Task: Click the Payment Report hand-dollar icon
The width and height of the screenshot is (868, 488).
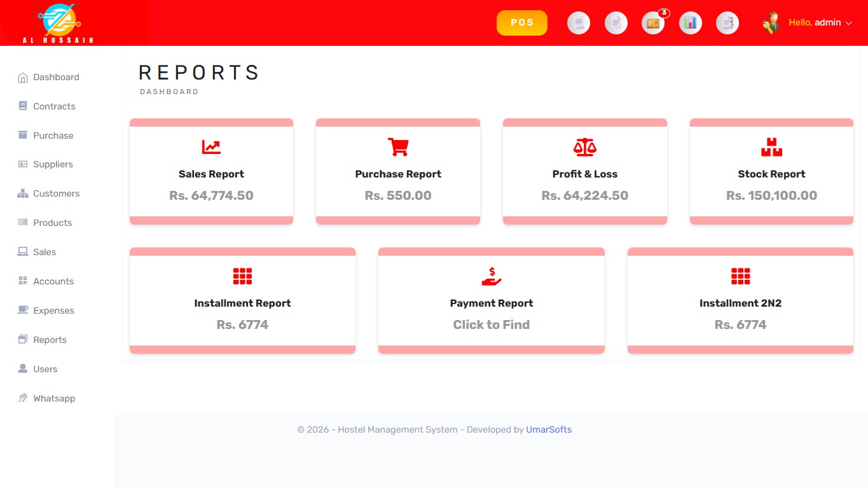Action: pos(491,276)
